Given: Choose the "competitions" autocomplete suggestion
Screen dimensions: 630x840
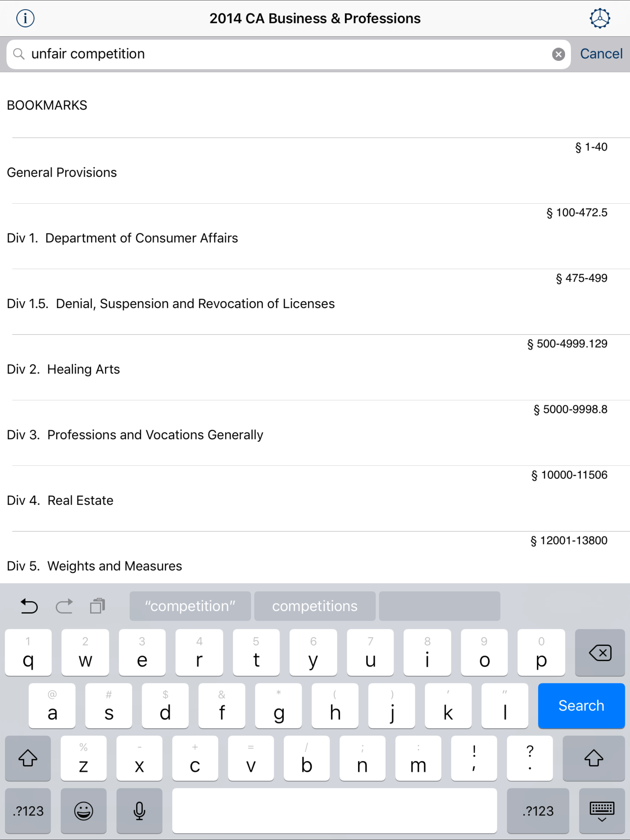Looking at the screenshot, I should point(315,606).
